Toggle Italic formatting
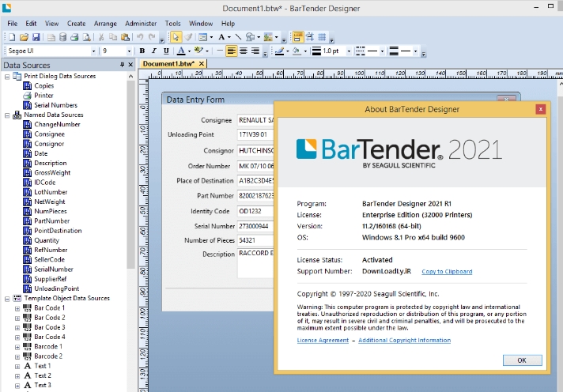The image size is (563, 392). click(x=154, y=51)
